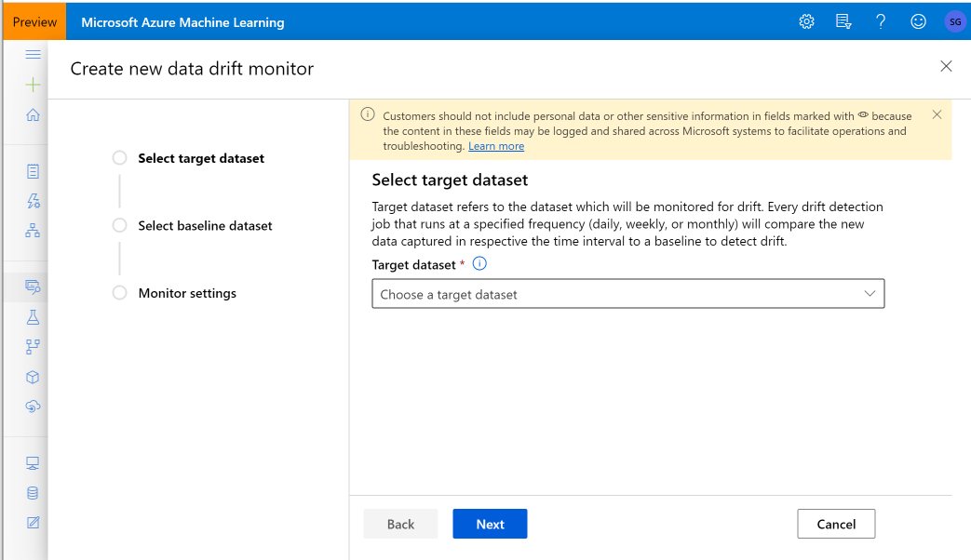Follow the Learn more link

click(x=496, y=146)
